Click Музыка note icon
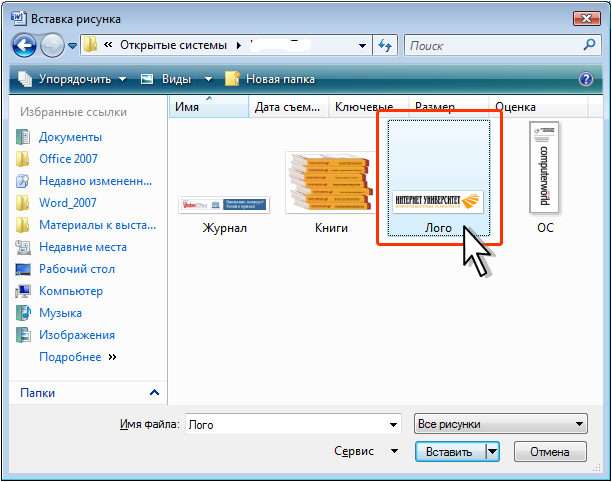Image resolution: width=612 pixels, height=482 pixels. [23, 313]
